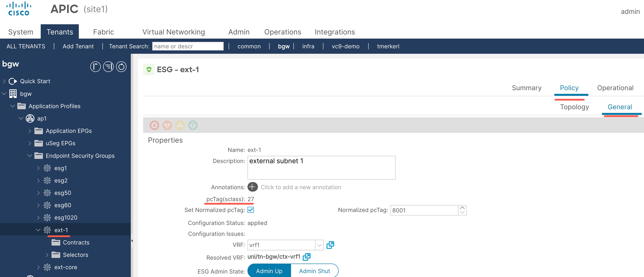Increment the Normalized pcTag value
This screenshot has height=277, width=644.
point(462,208)
